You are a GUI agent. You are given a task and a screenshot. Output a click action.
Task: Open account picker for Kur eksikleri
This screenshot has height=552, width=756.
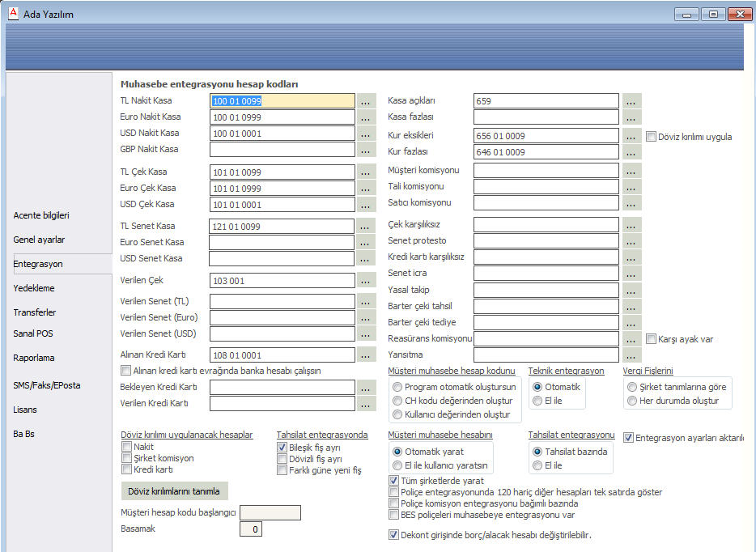point(631,136)
